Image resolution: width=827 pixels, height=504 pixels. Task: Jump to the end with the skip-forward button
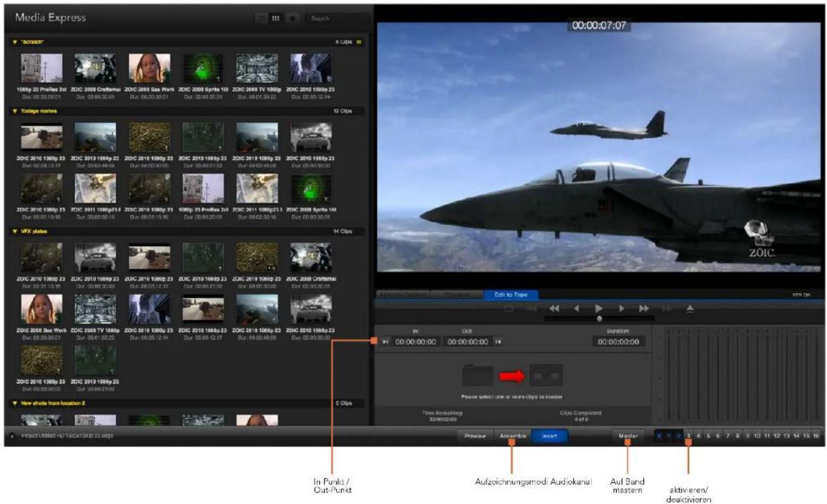pyautogui.click(x=667, y=308)
